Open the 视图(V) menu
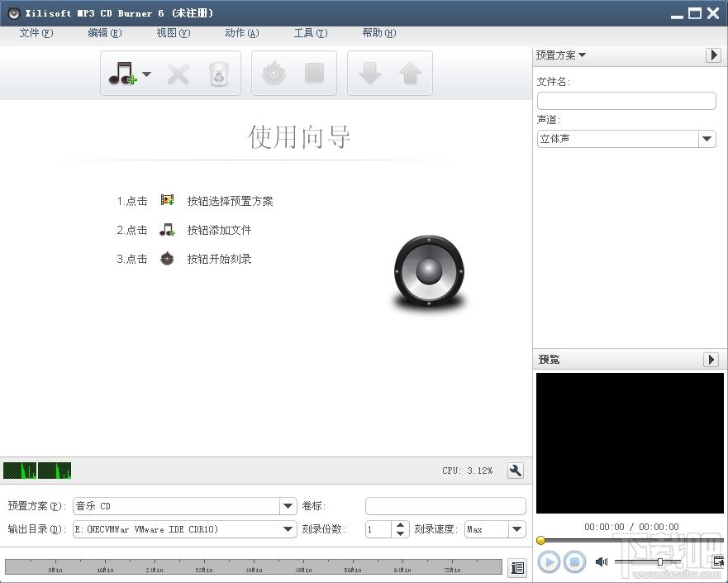Image resolution: width=728 pixels, height=583 pixels. [x=174, y=33]
